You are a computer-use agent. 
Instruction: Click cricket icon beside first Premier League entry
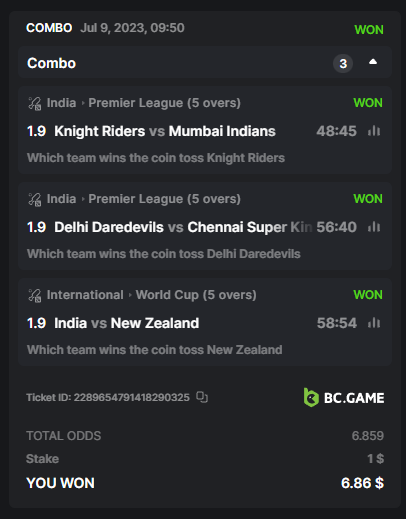35,103
